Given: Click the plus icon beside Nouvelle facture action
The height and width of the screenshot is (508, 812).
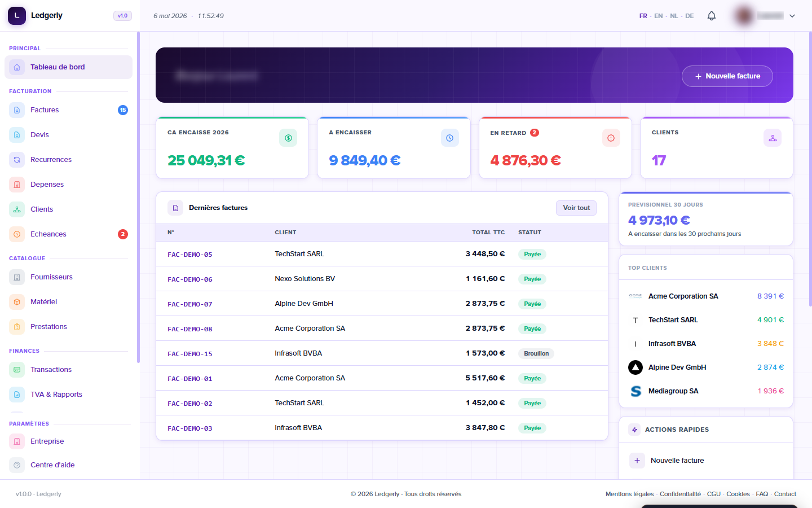Looking at the screenshot, I should click(637, 461).
